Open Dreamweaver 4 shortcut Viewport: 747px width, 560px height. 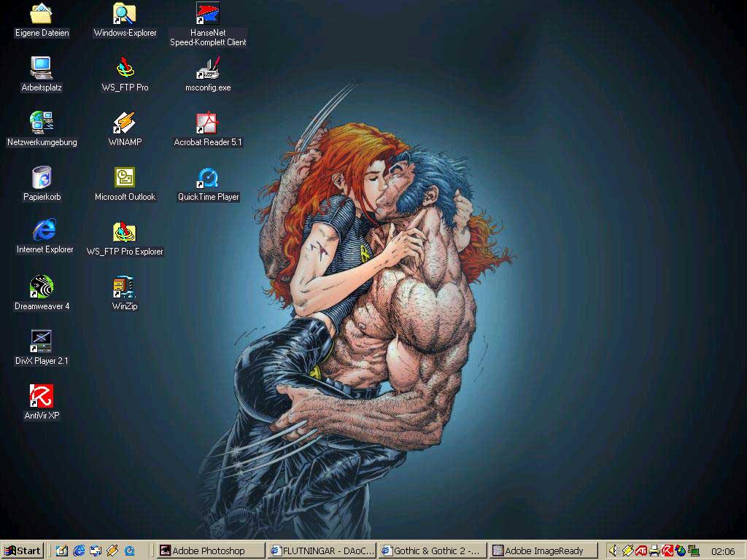[x=42, y=287]
